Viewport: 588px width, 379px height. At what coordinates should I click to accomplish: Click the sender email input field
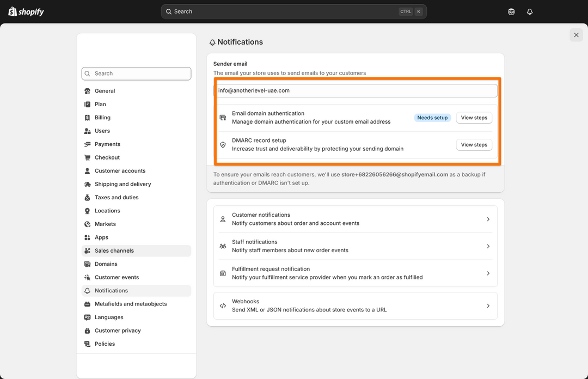point(355,90)
